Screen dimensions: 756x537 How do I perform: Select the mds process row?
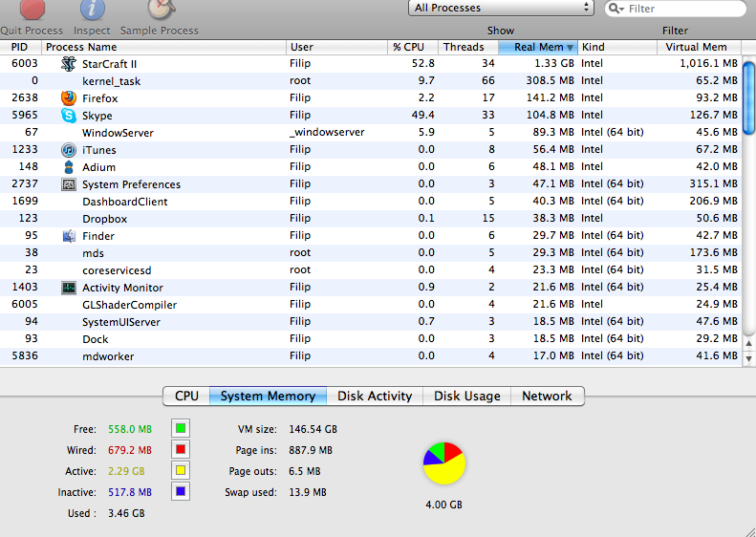point(370,253)
